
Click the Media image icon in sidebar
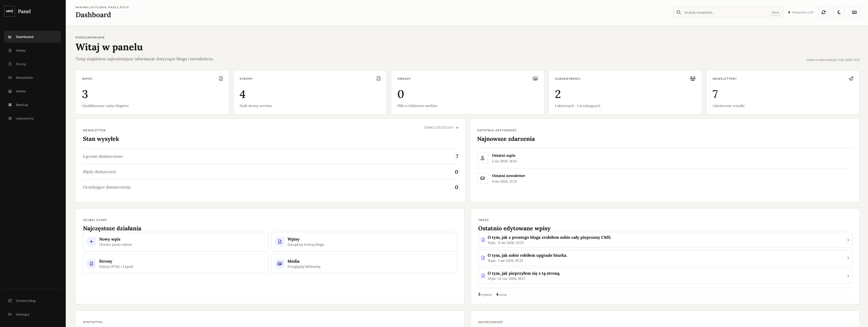pyautogui.click(x=10, y=91)
